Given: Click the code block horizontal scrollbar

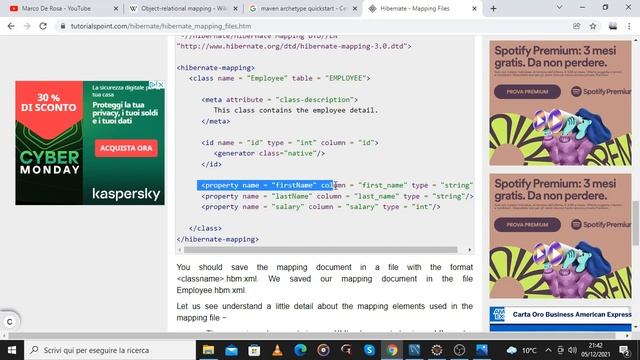Looking at the screenshot, I should coord(320,249).
